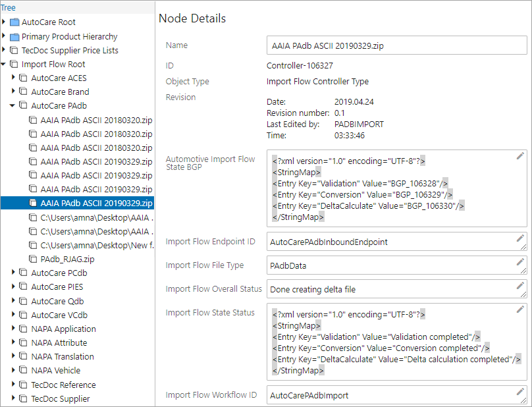Click the Import Flow Overall Status text field
The image size is (532, 407).
click(396, 289)
